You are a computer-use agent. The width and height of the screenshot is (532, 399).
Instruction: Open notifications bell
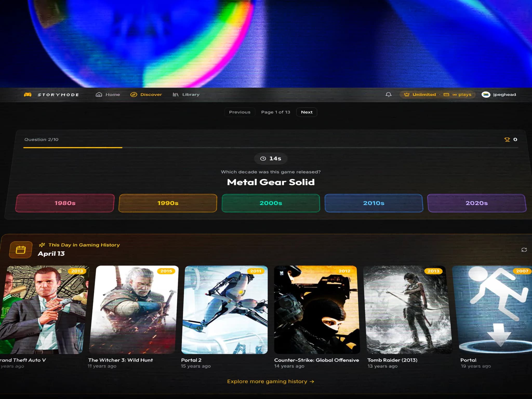tap(388, 95)
